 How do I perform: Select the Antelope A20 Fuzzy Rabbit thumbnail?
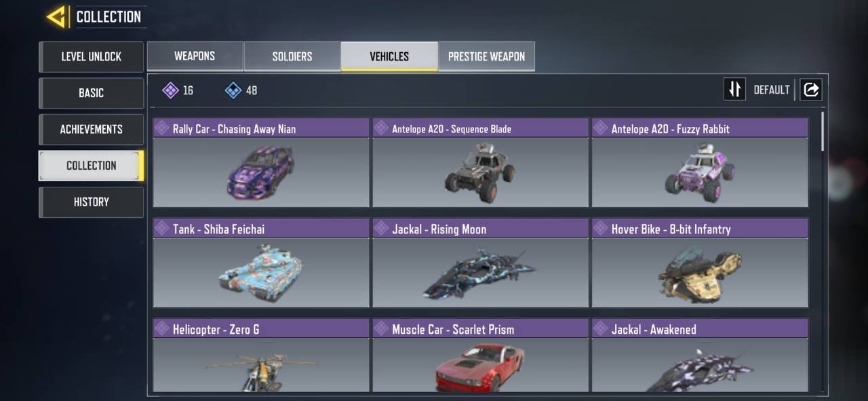(x=700, y=172)
